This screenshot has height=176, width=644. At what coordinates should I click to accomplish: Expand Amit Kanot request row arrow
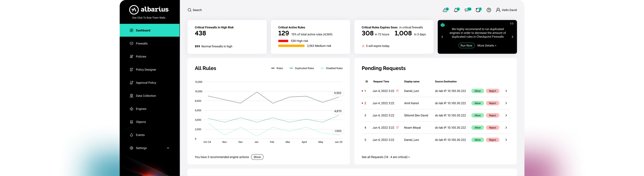click(x=506, y=103)
